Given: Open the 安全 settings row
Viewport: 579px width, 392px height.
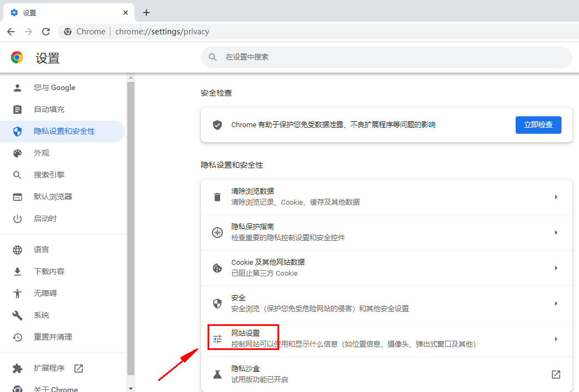Looking at the screenshot, I should (x=386, y=304).
